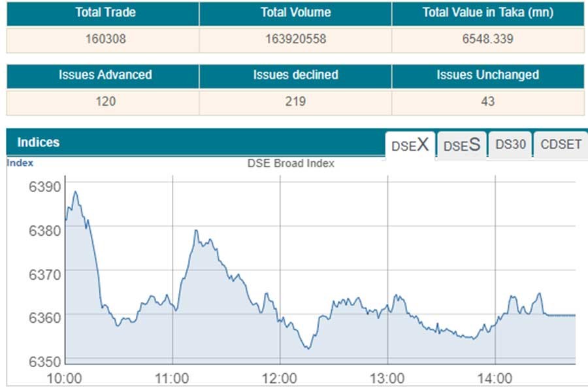Select the 160308 total trade value
The height and width of the screenshot is (392, 588).
click(103, 39)
